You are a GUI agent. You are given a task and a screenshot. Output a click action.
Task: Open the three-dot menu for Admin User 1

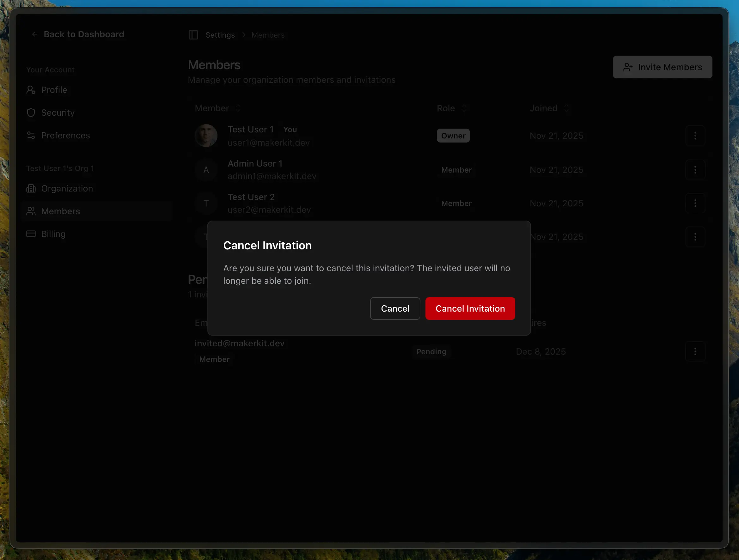point(695,170)
